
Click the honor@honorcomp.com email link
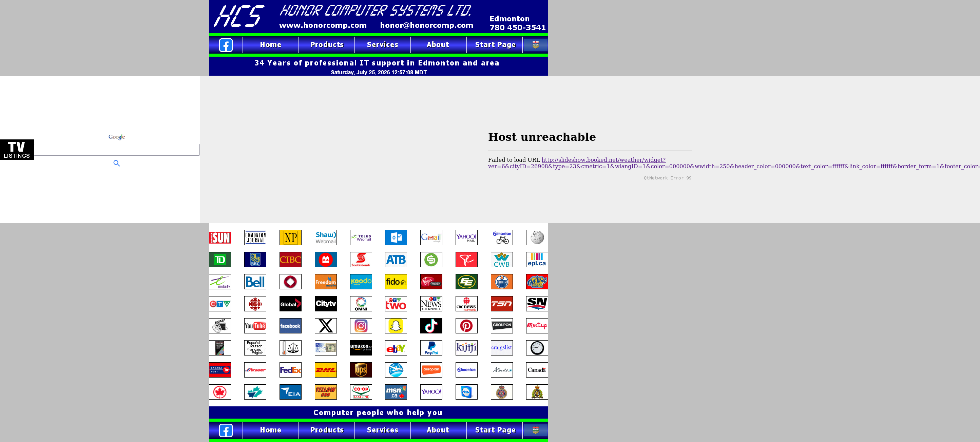click(426, 25)
